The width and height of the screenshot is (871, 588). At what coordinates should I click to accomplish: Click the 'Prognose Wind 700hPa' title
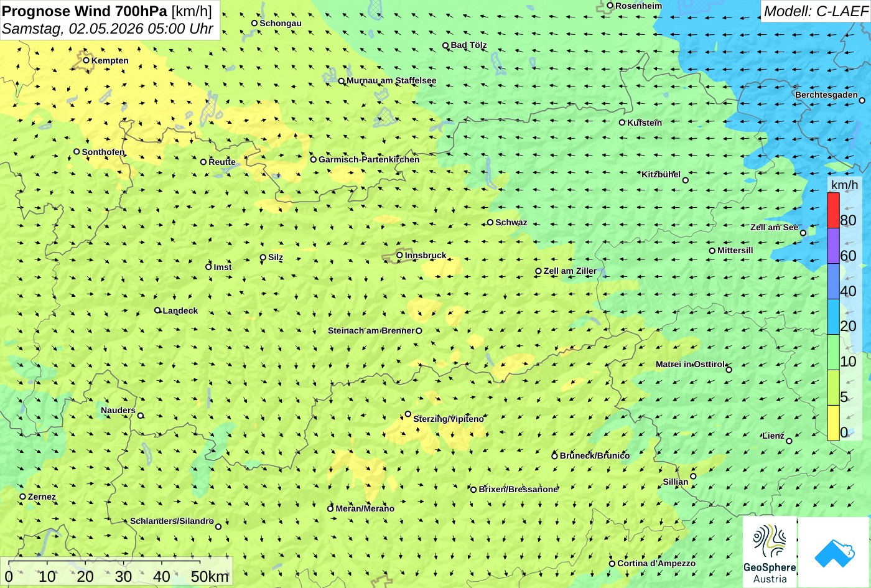coord(85,11)
